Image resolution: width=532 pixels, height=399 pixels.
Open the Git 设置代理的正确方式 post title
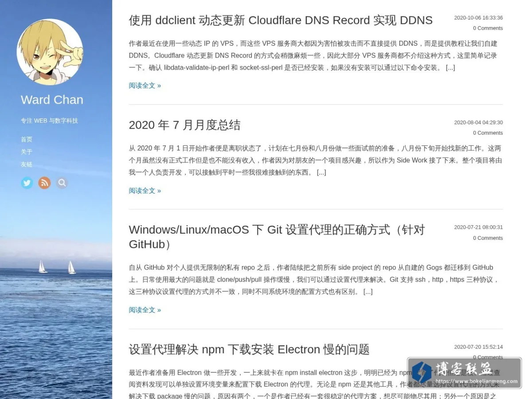point(277,237)
